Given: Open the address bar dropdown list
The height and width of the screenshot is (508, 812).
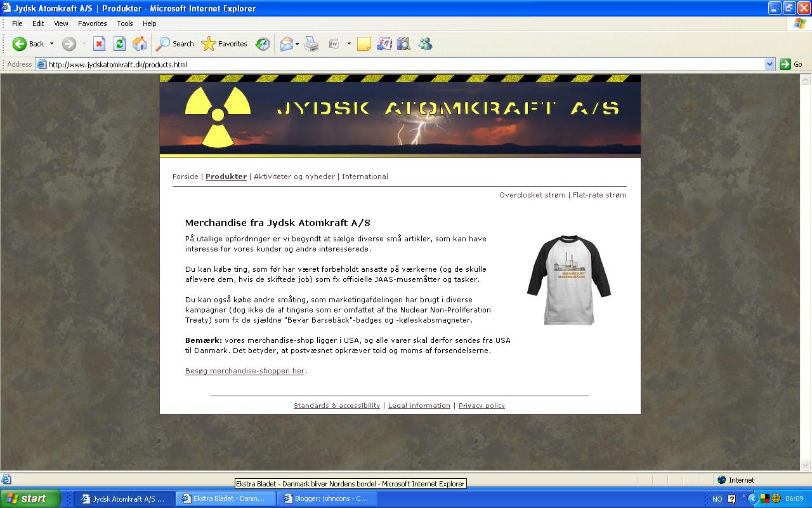Looking at the screenshot, I should pyautogui.click(x=770, y=64).
